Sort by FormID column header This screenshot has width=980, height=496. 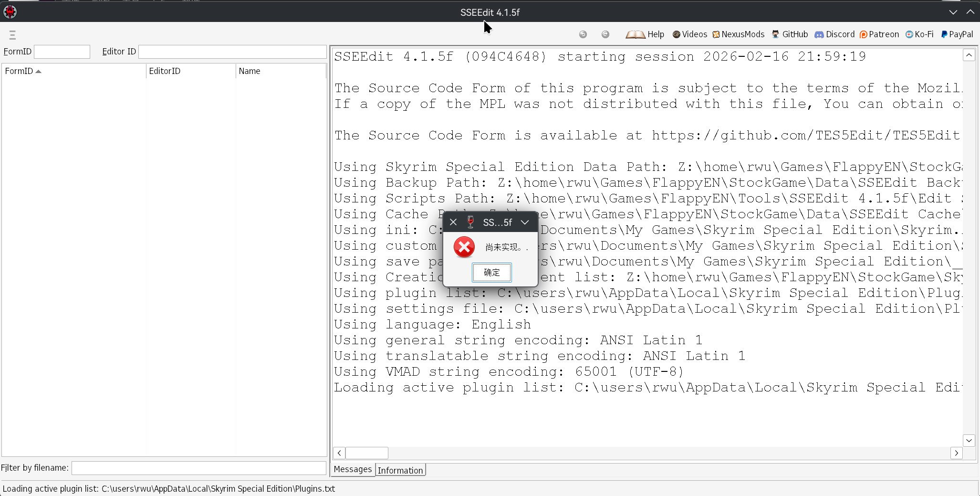[19, 71]
